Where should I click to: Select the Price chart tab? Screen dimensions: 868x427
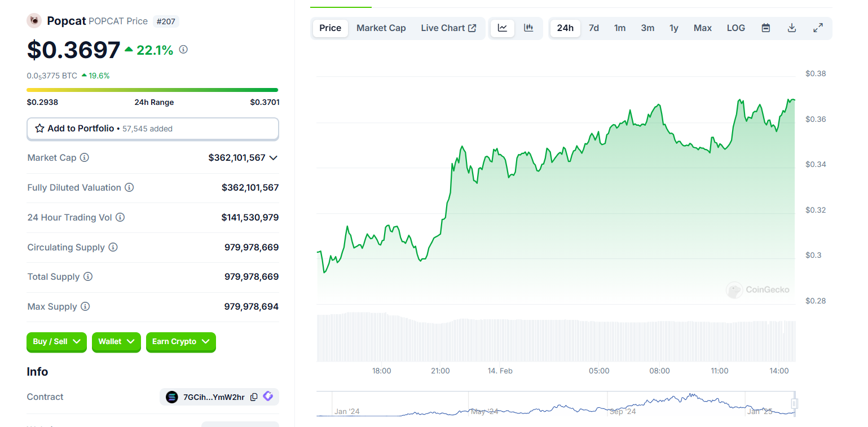(x=331, y=28)
